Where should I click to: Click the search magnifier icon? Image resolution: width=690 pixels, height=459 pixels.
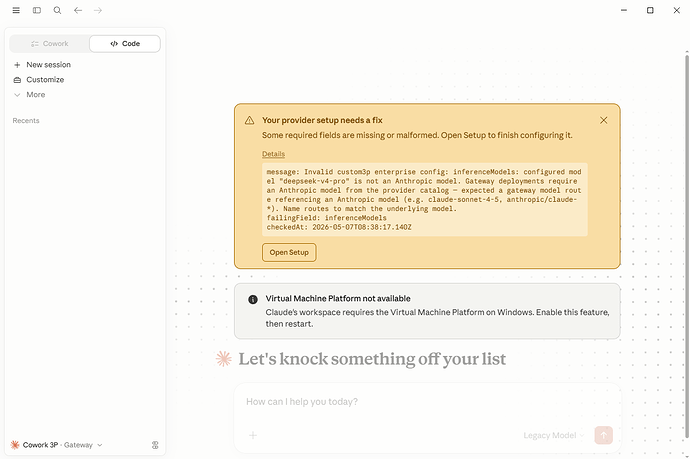(x=57, y=10)
